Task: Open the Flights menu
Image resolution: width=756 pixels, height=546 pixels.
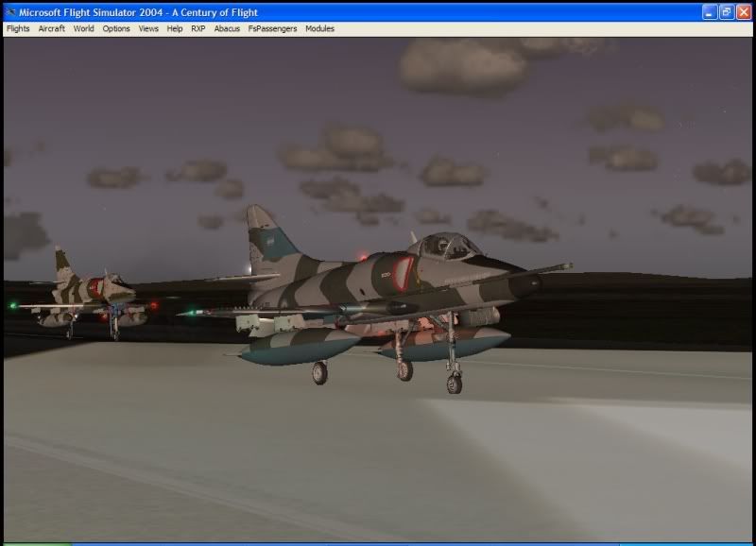Action: point(18,29)
